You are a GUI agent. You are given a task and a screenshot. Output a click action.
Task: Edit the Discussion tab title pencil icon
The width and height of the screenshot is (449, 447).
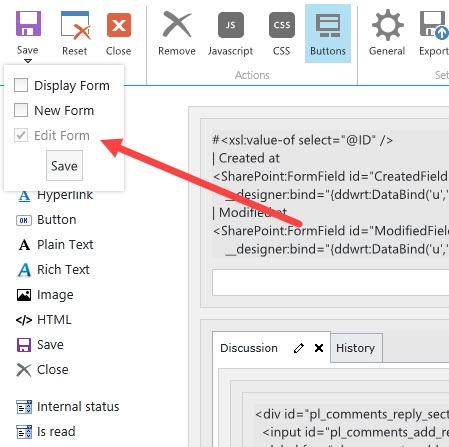(299, 348)
